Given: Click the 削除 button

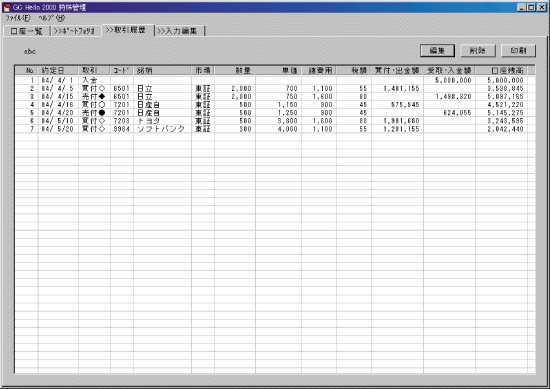Looking at the screenshot, I should click(478, 51).
